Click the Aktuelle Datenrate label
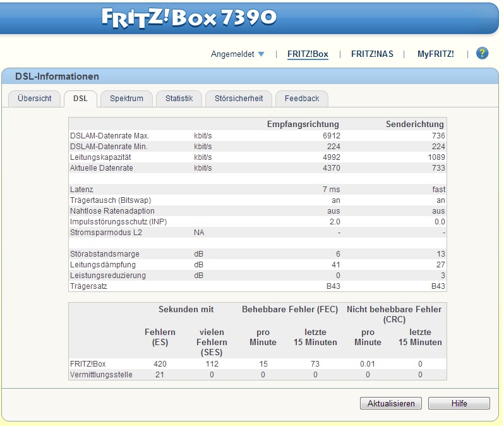 coord(101,168)
